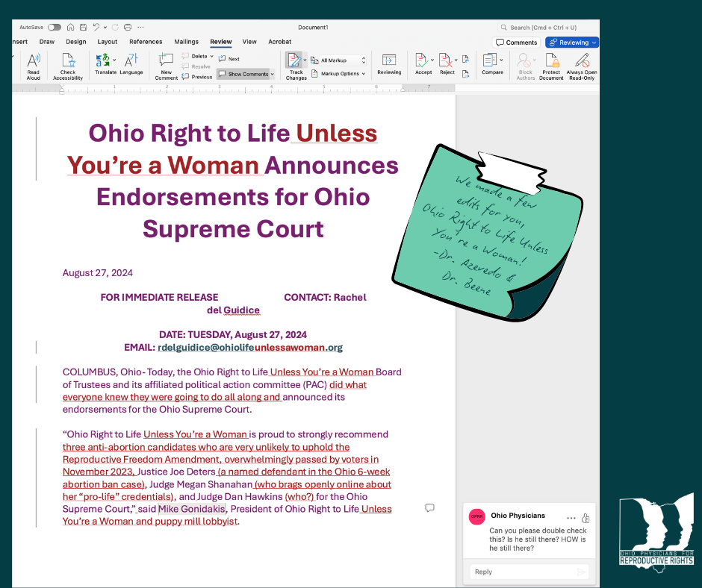Expand the Compare dropdown arrow
Image resolution: width=702 pixels, height=588 pixels.
click(501, 60)
